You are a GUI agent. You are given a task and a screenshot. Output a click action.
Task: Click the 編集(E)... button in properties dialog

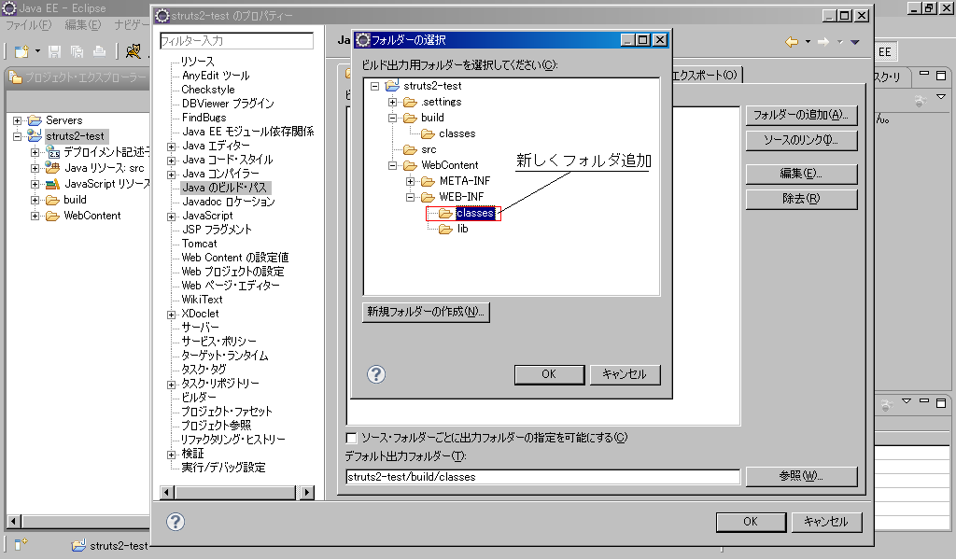[x=801, y=174]
